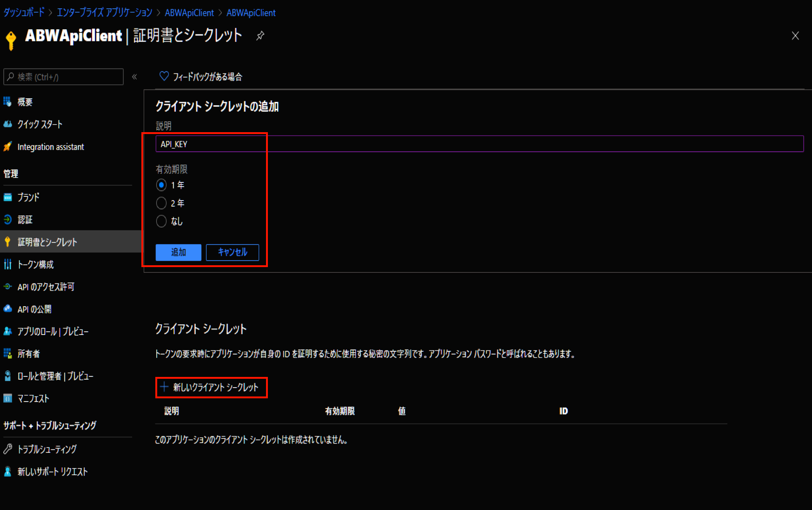Click the heart feedback icon

(164, 76)
